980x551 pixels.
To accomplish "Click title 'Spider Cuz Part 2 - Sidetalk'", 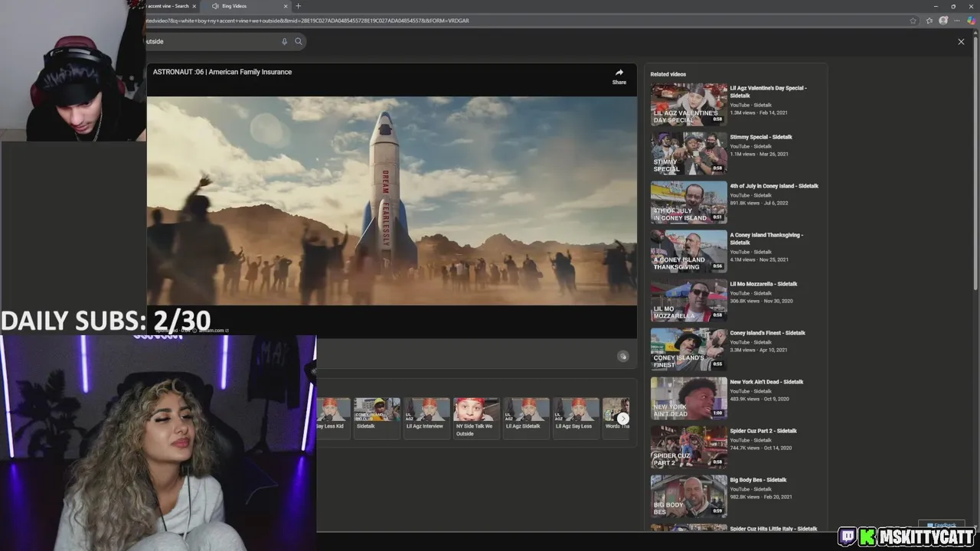I will point(763,431).
